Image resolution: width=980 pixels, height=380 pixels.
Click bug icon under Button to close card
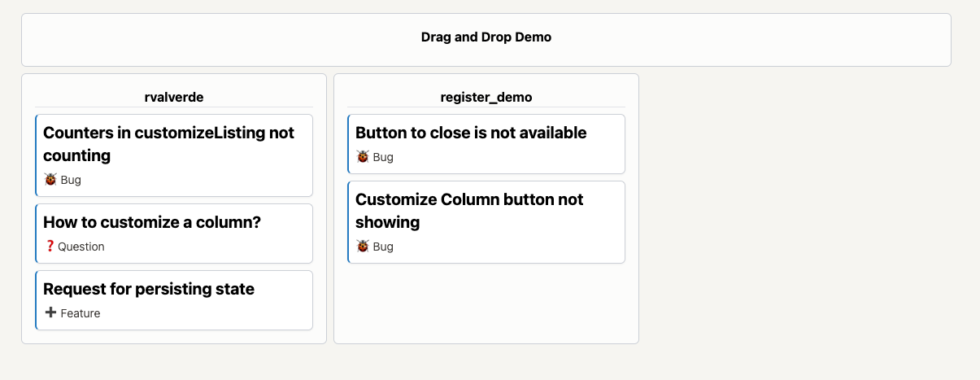(363, 157)
